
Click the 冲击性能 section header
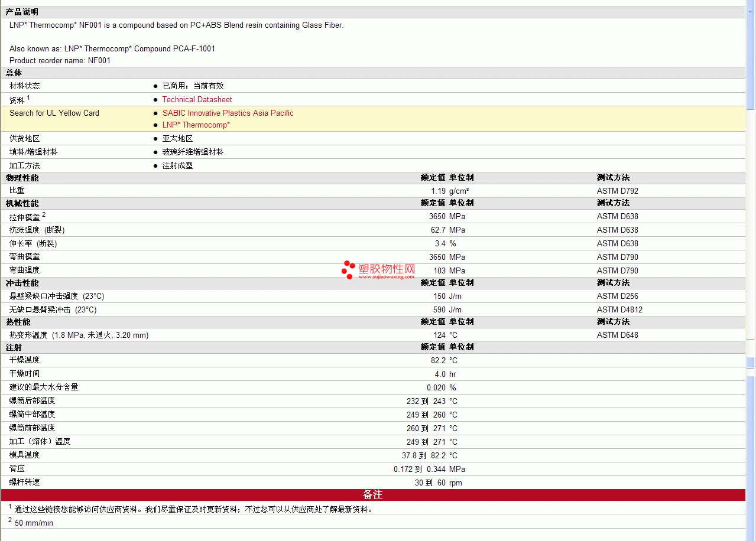point(22,283)
